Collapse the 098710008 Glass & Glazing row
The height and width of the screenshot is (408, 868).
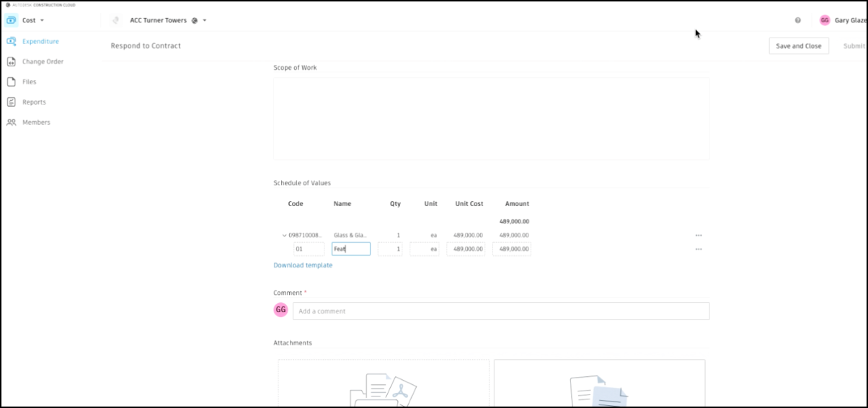285,235
